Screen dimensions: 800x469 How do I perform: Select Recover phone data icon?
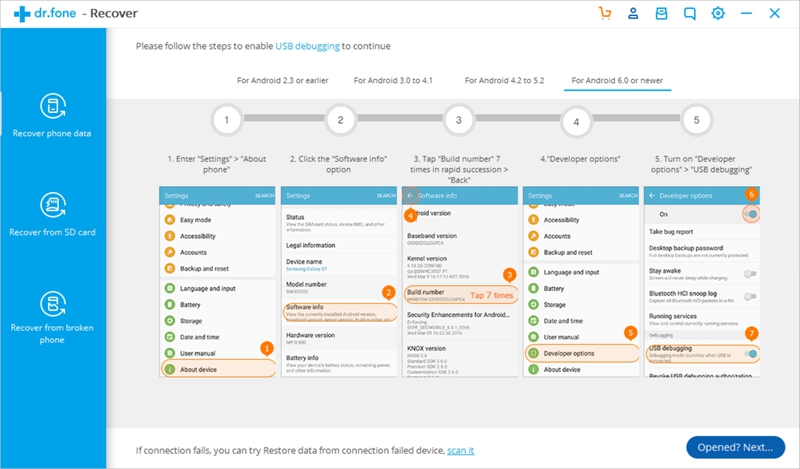tap(53, 106)
